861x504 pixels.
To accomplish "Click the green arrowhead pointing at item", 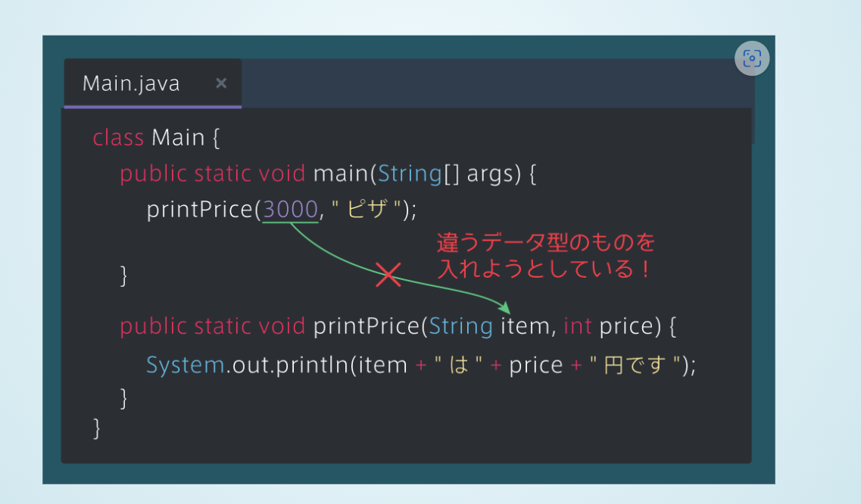I will tap(504, 306).
